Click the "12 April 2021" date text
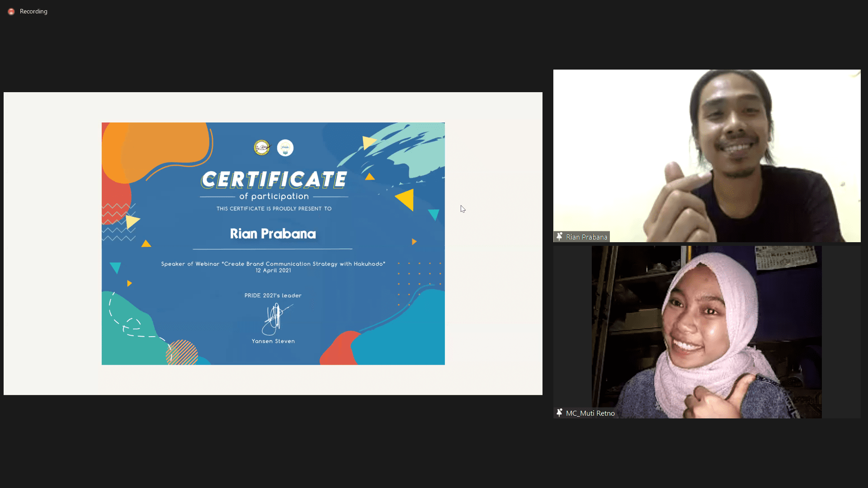This screenshot has width=868, height=488. 273,271
